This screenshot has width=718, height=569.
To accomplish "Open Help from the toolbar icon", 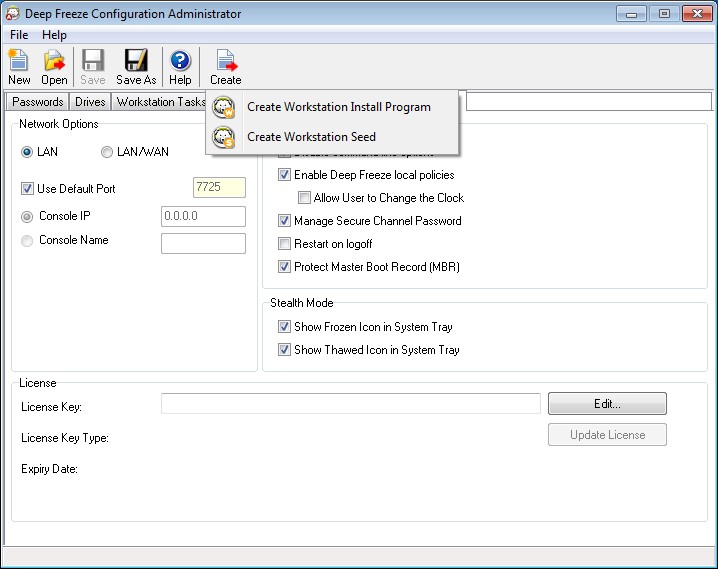I will pos(180,61).
